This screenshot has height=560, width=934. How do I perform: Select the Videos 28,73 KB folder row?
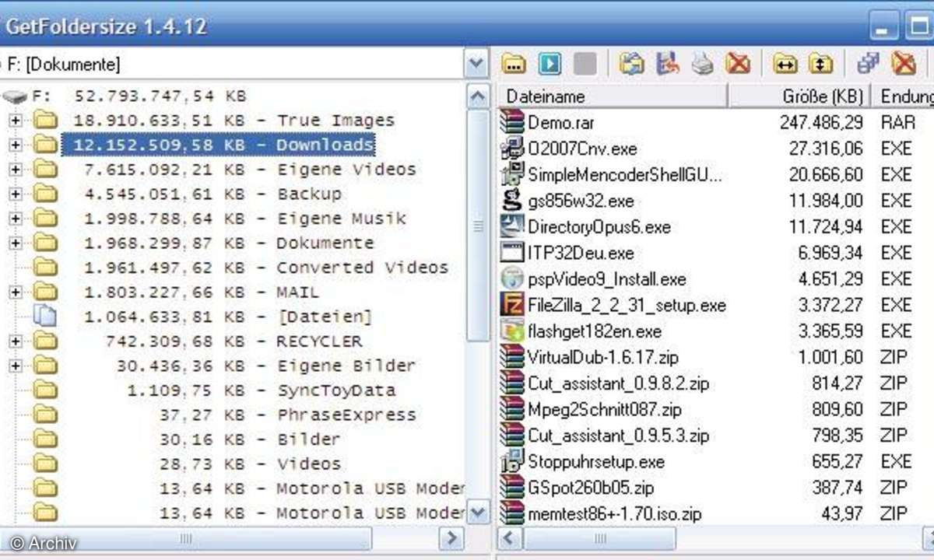[x=250, y=464]
